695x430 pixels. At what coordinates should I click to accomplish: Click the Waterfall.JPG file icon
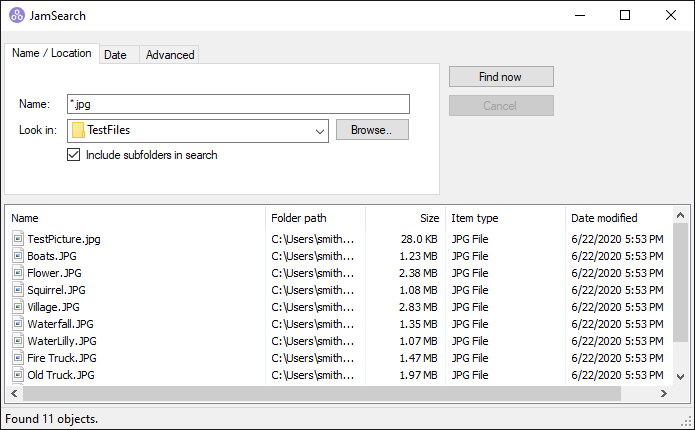click(x=18, y=324)
